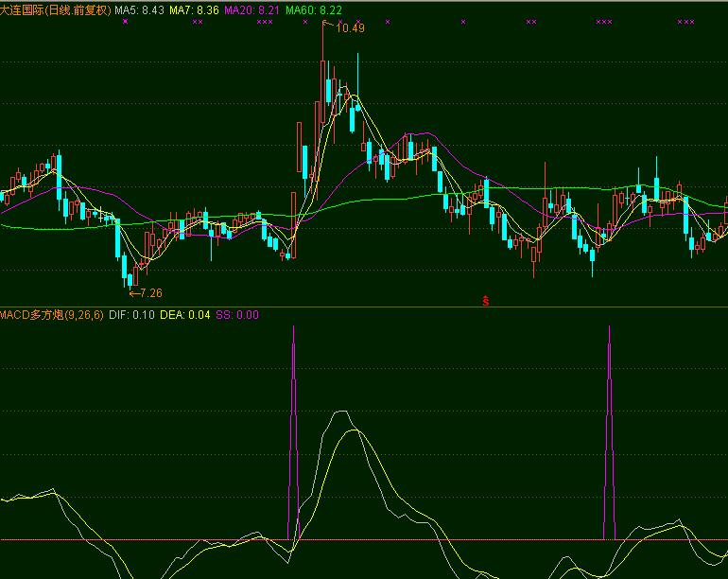
Task: Click the first magenta SS spike in MACD panel
Action: click(293, 432)
